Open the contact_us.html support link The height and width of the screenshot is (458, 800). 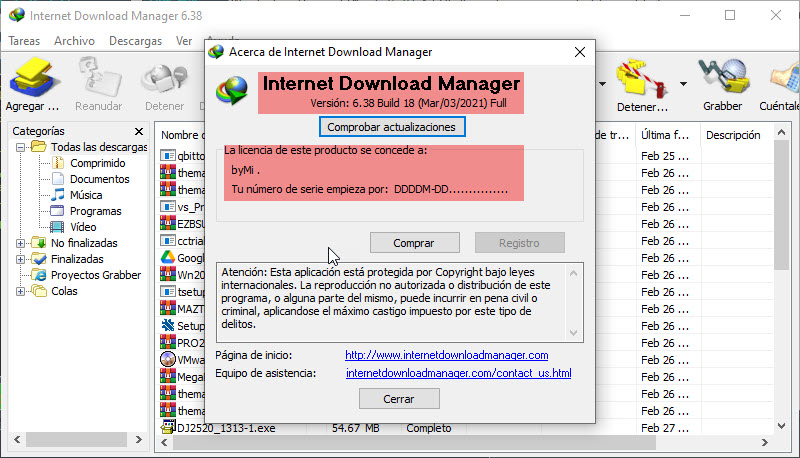[458, 373]
